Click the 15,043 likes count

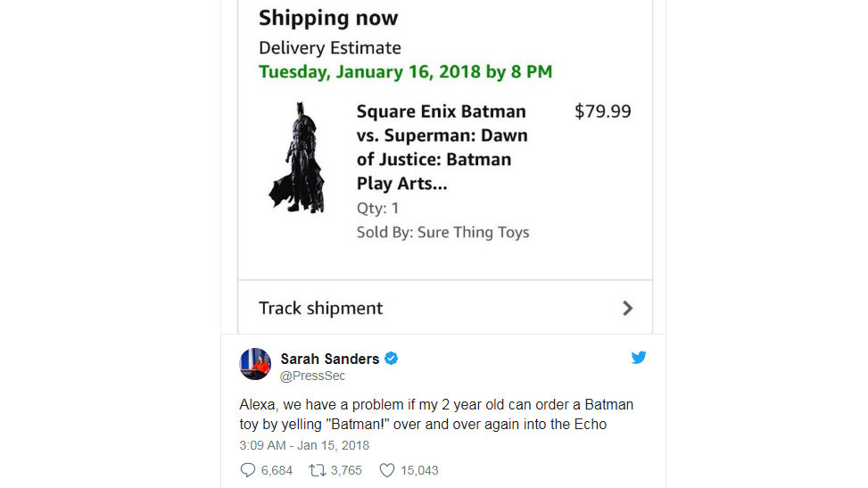(418, 470)
